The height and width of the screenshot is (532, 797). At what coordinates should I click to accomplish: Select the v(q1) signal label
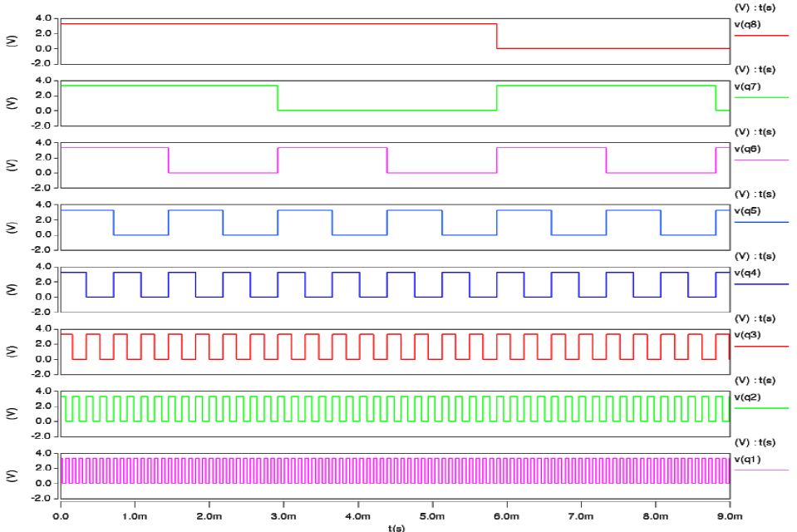tap(747, 460)
